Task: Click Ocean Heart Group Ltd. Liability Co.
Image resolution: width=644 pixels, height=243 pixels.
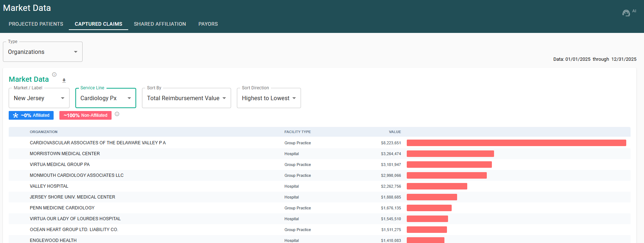Action: [x=74, y=230]
